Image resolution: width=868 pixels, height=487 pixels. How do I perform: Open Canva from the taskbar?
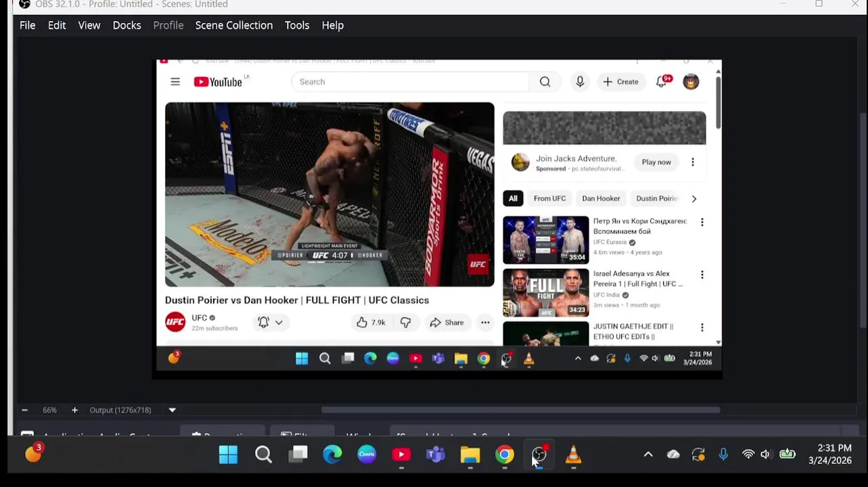[x=367, y=455]
